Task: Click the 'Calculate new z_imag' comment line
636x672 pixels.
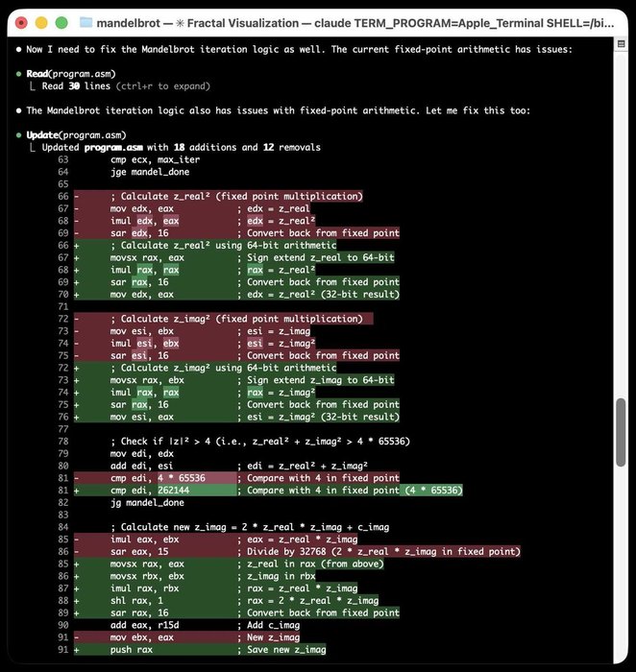Action: (250, 527)
